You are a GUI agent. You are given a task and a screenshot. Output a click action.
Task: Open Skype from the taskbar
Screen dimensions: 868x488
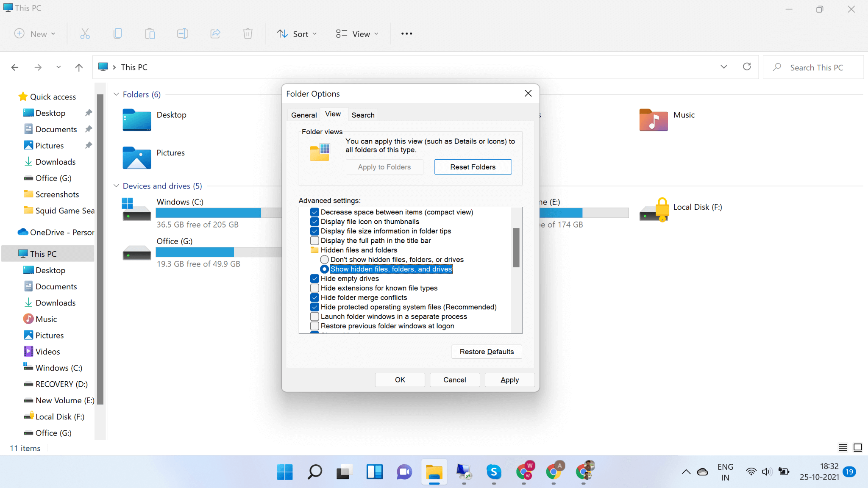(494, 472)
